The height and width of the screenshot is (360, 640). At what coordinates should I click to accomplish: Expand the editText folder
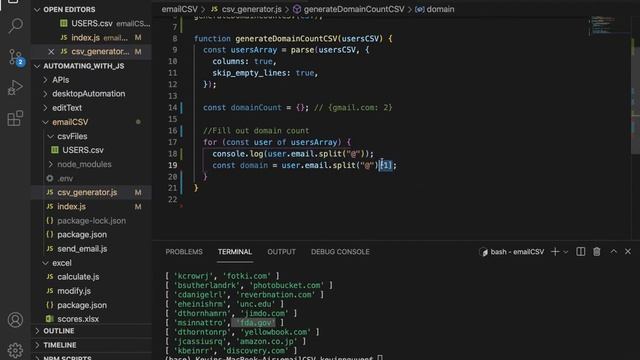coord(91,108)
